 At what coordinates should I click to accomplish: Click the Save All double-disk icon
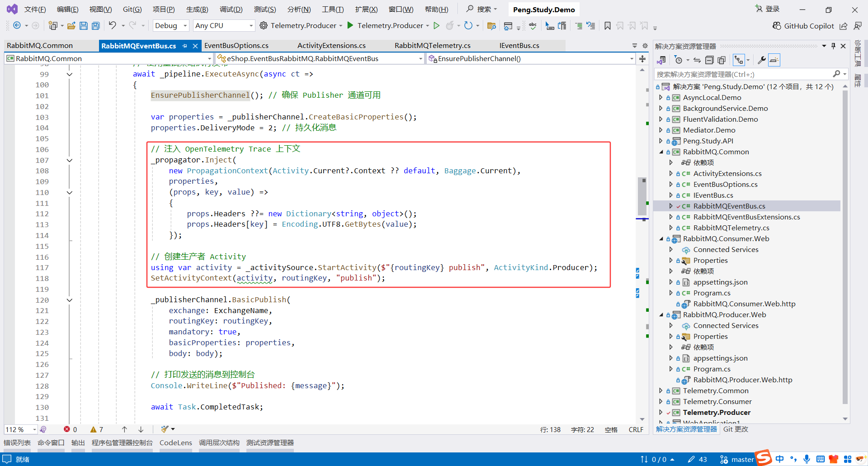(95, 26)
